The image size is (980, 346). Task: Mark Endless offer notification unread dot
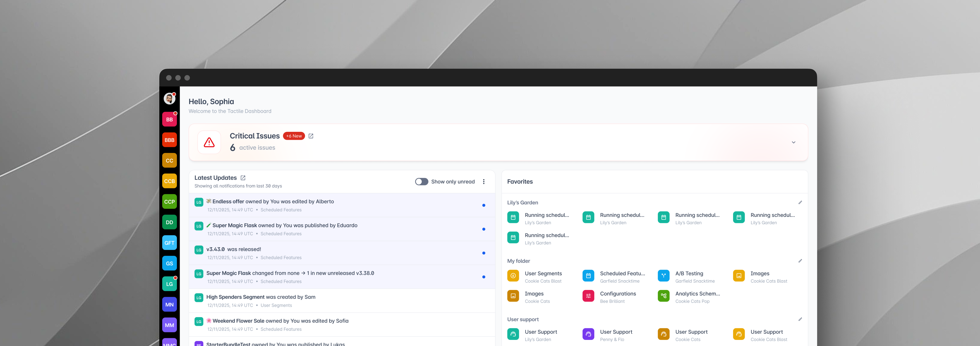[x=483, y=206]
